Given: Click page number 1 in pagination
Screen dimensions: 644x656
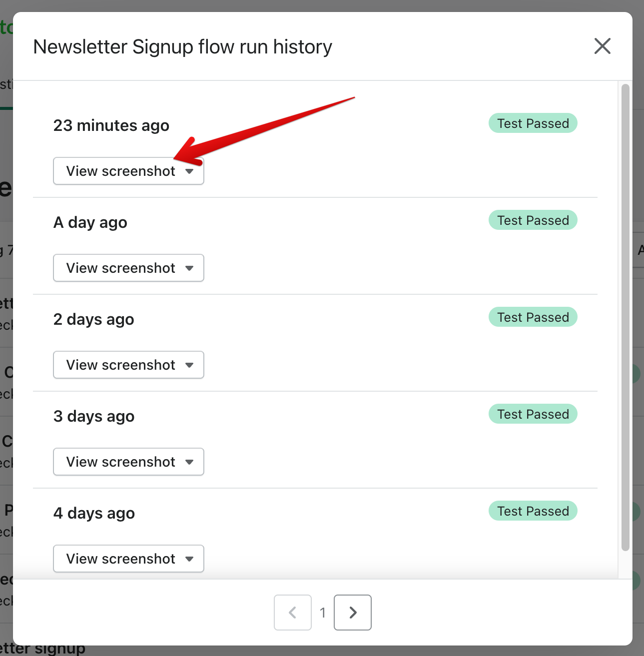Looking at the screenshot, I should coord(322,613).
